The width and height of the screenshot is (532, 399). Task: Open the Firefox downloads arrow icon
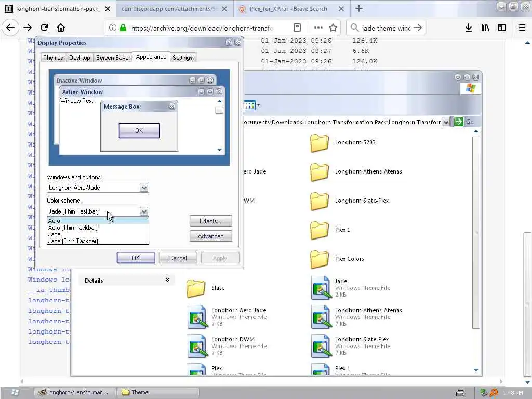click(468, 28)
